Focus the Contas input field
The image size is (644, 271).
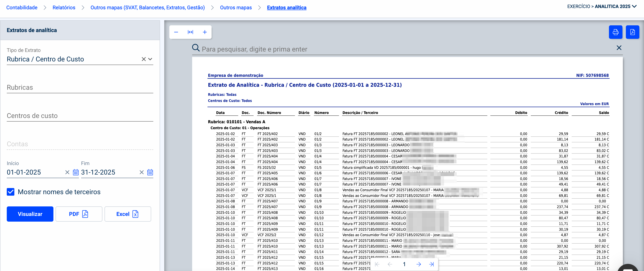pos(80,144)
